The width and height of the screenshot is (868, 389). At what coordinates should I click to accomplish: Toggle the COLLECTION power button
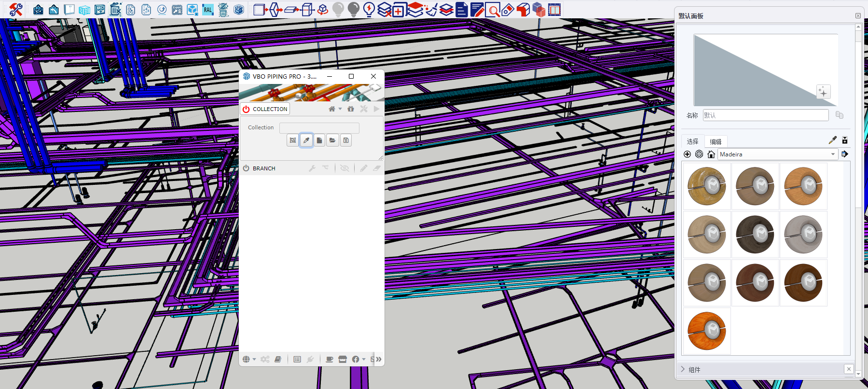pos(246,109)
